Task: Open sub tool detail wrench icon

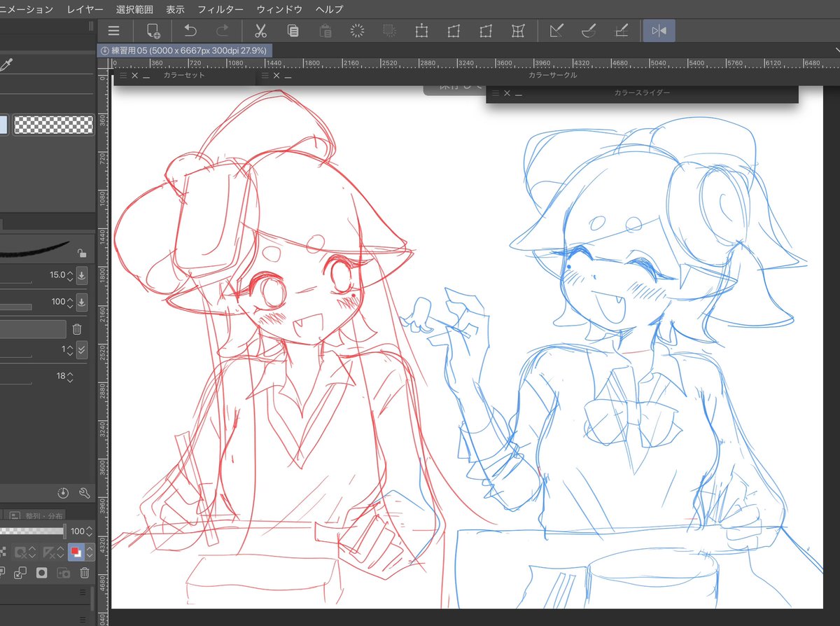Action: (85, 493)
